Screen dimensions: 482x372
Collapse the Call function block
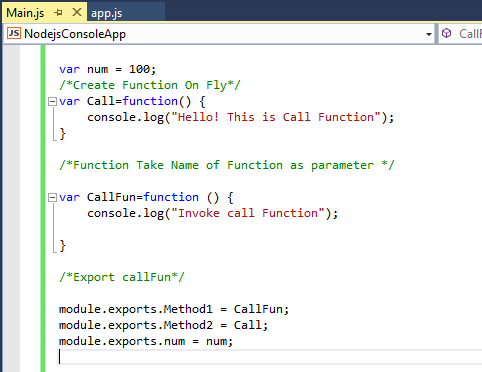52,101
